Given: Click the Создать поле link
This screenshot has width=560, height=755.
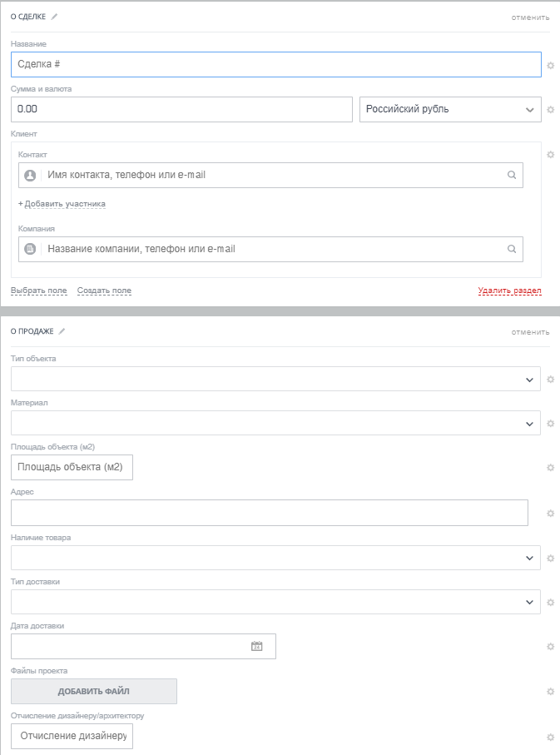Looking at the screenshot, I should [104, 291].
